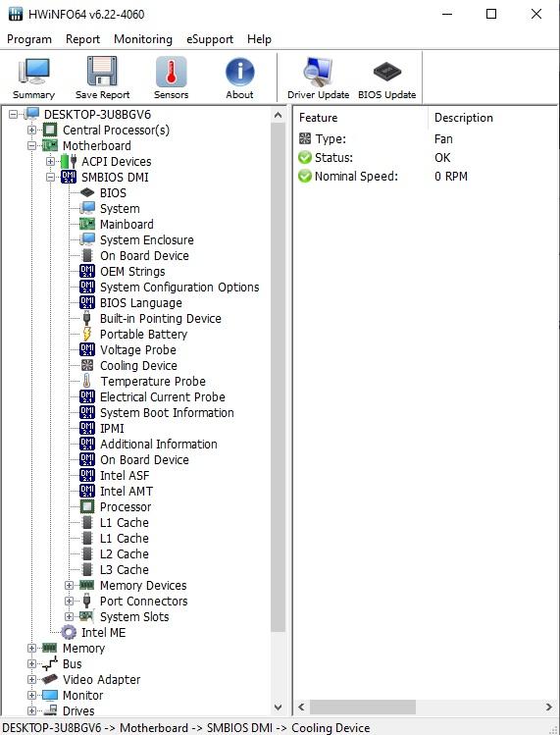Expand the Port Connectors node
Image resolution: width=560 pixels, height=735 pixels.
tap(69, 601)
